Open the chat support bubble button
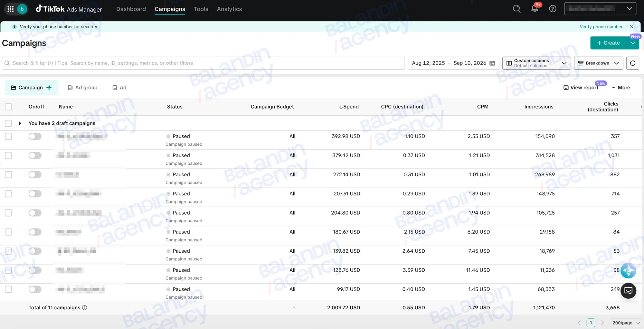This screenshot has height=329, width=644. [x=628, y=291]
